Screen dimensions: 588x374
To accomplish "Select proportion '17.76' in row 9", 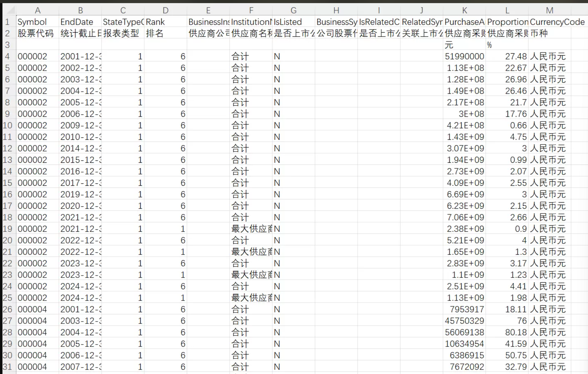I will tap(507, 114).
